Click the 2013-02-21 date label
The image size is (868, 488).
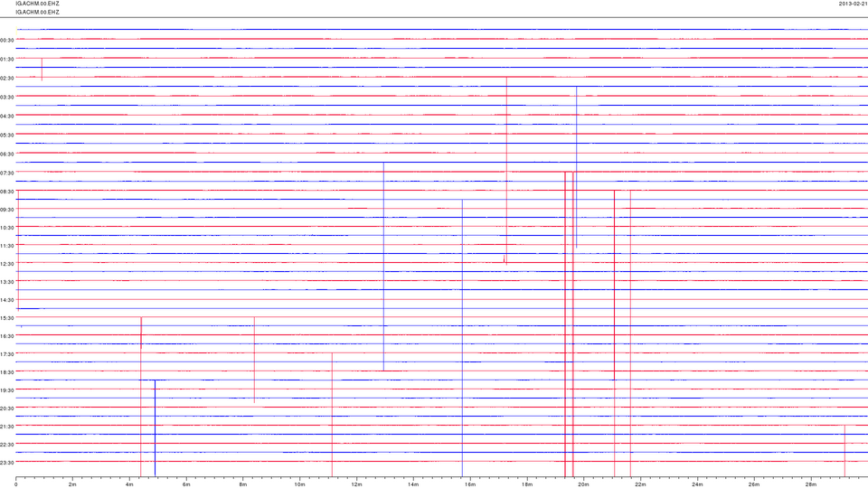[853, 4]
